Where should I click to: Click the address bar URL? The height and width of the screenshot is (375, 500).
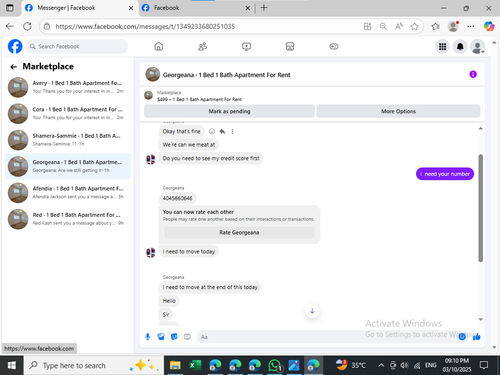pos(145,26)
